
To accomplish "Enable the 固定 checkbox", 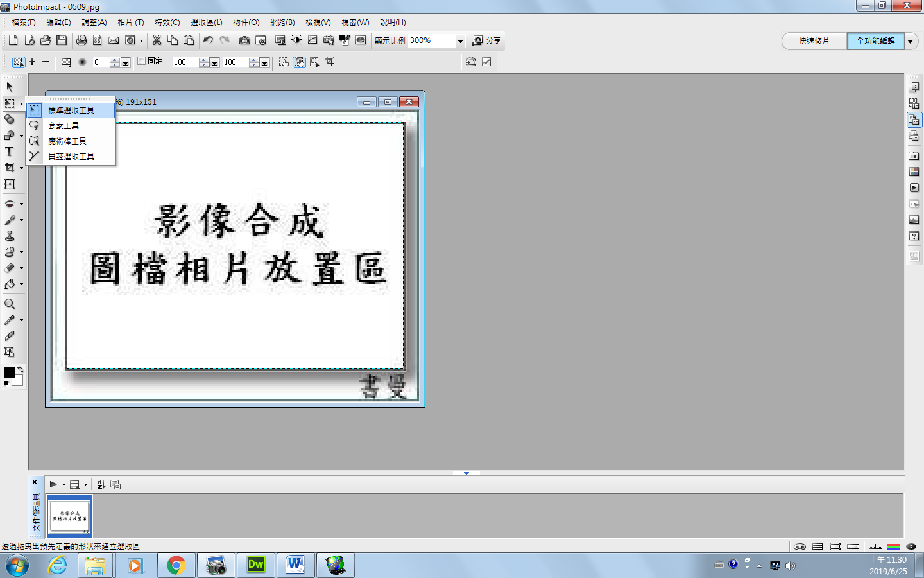I will coord(142,62).
